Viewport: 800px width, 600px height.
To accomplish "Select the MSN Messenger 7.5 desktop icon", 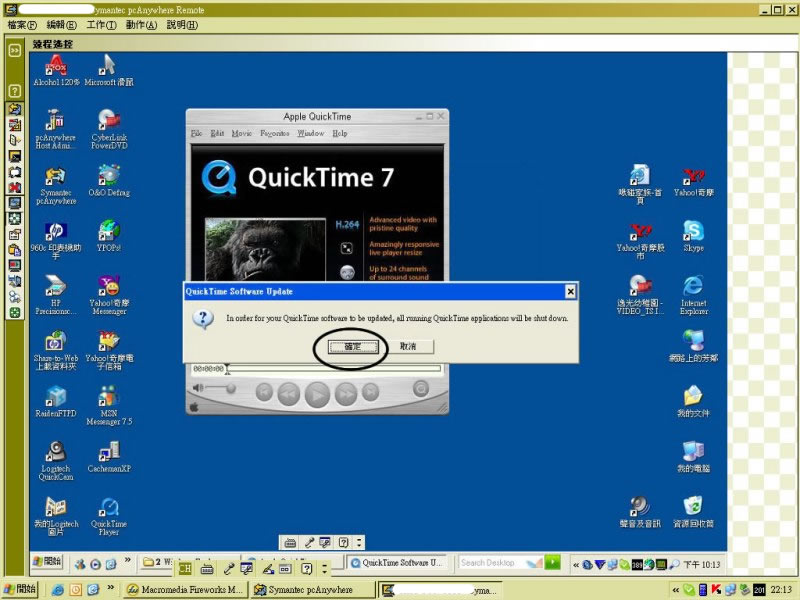I will [109, 406].
